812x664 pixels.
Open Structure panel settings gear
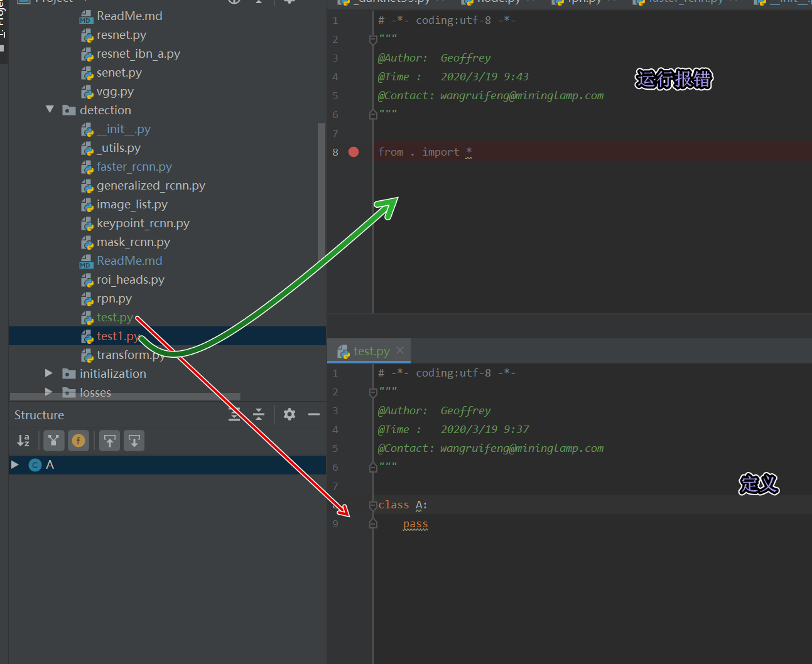click(289, 414)
